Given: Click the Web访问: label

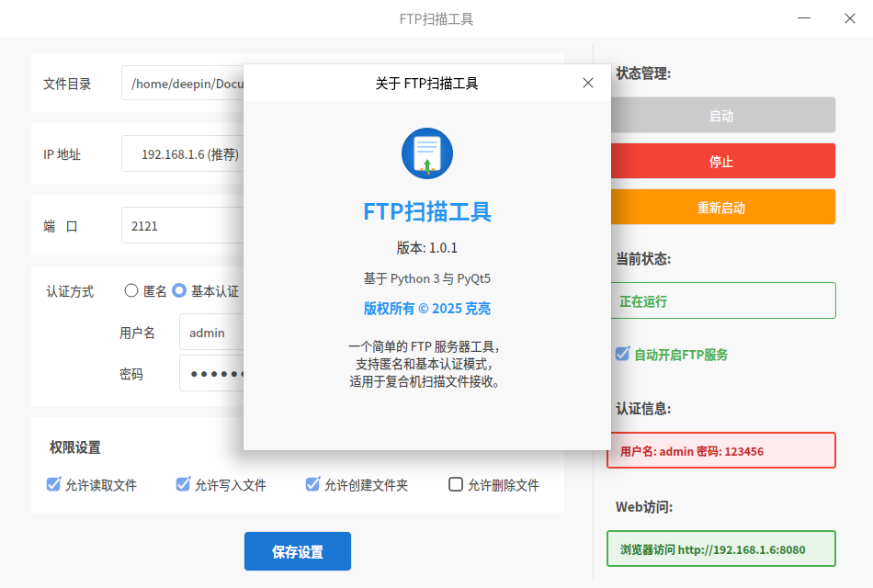Looking at the screenshot, I should tap(644, 507).
